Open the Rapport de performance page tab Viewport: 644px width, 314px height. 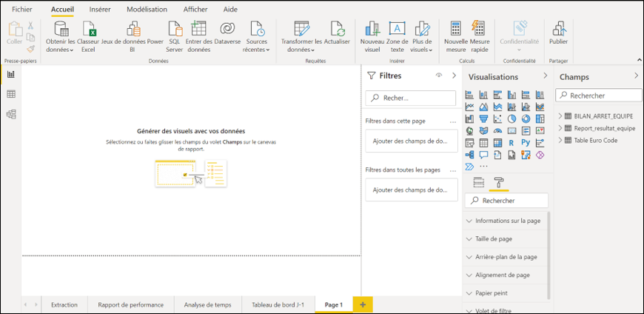click(130, 305)
